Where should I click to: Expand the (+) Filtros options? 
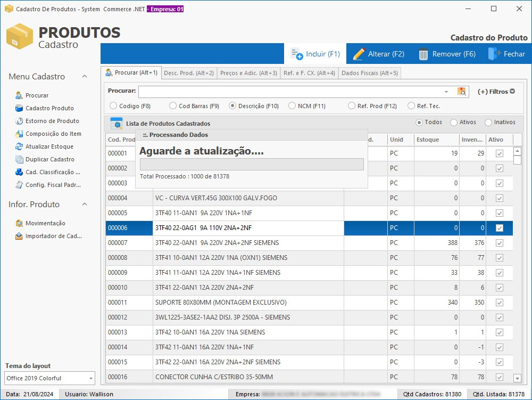pos(496,92)
